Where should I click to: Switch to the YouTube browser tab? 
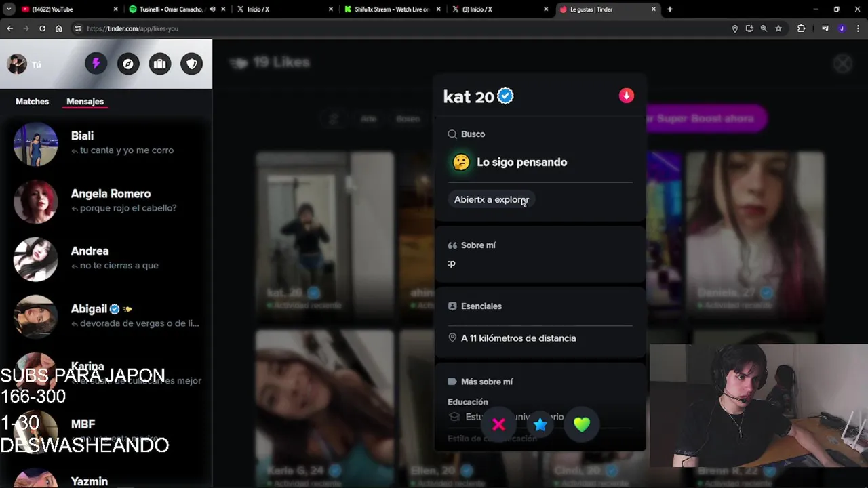68,9
